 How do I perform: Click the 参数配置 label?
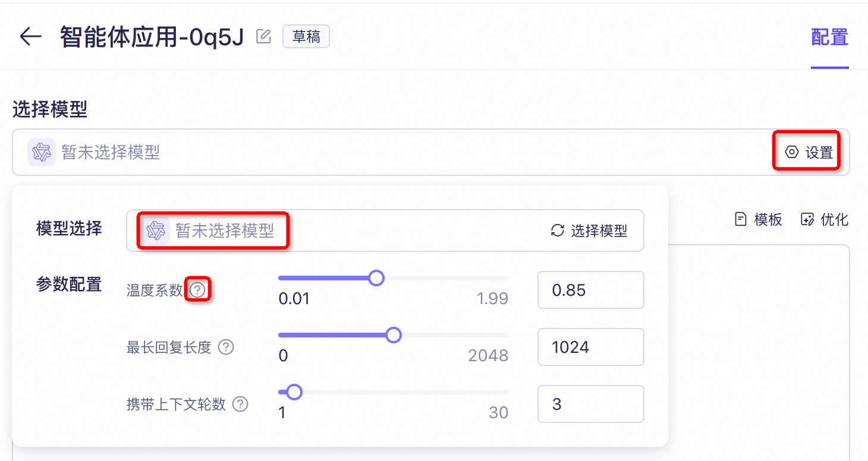tap(69, 285)
